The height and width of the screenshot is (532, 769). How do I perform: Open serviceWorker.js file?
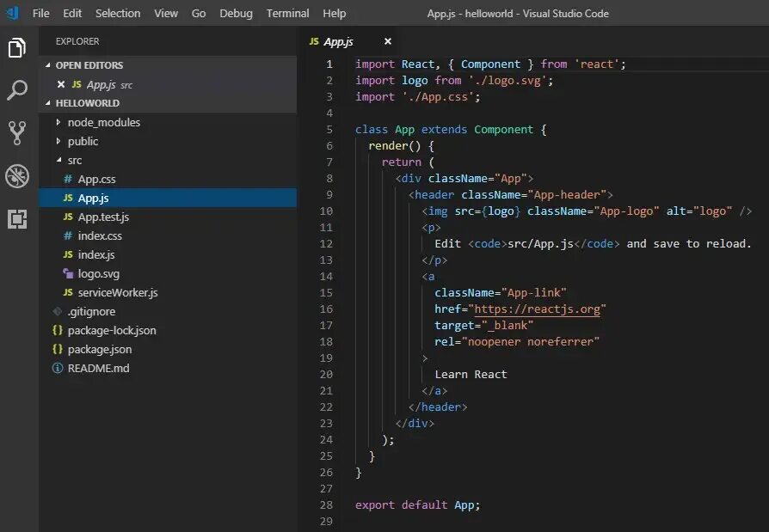(x=167, y=292)
